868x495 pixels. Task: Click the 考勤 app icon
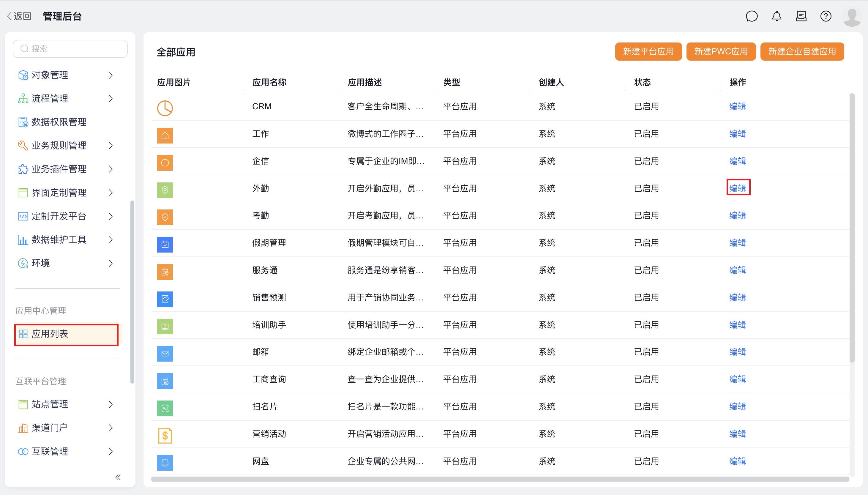[165, 217]
